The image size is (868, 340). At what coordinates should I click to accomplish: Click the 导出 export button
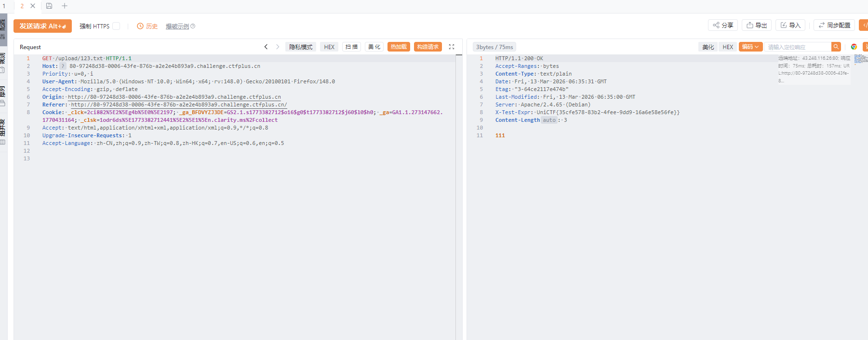click(757, 25)
